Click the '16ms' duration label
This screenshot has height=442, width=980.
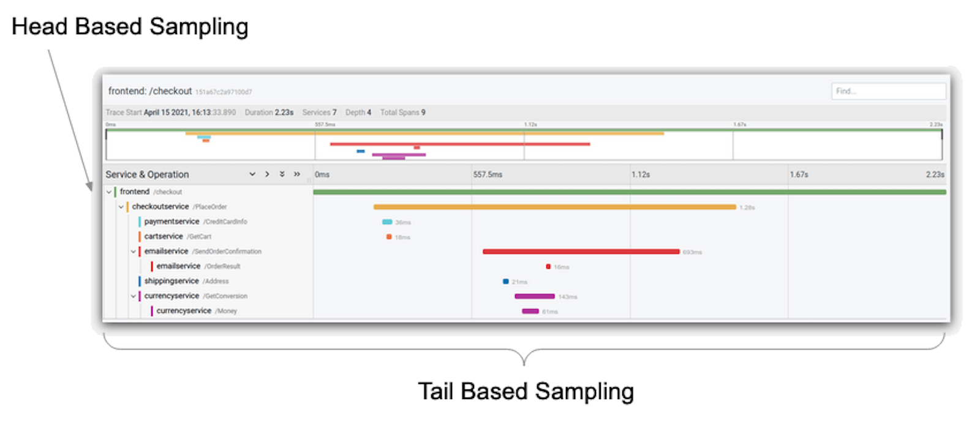click(562, 267)
